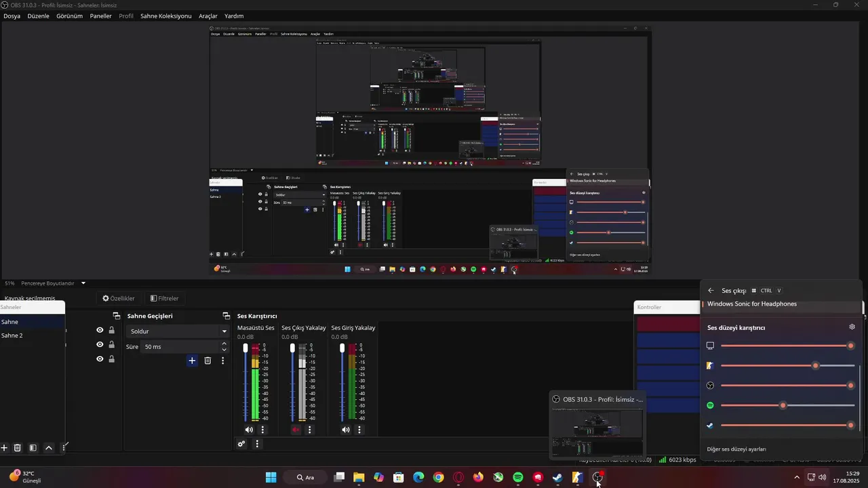Add a new scene with plus icon
868x488 pixels.
(4, 448)
